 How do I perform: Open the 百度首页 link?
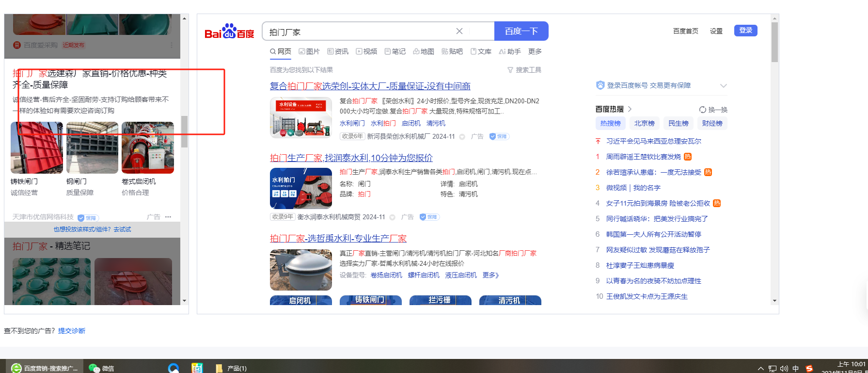686,31
